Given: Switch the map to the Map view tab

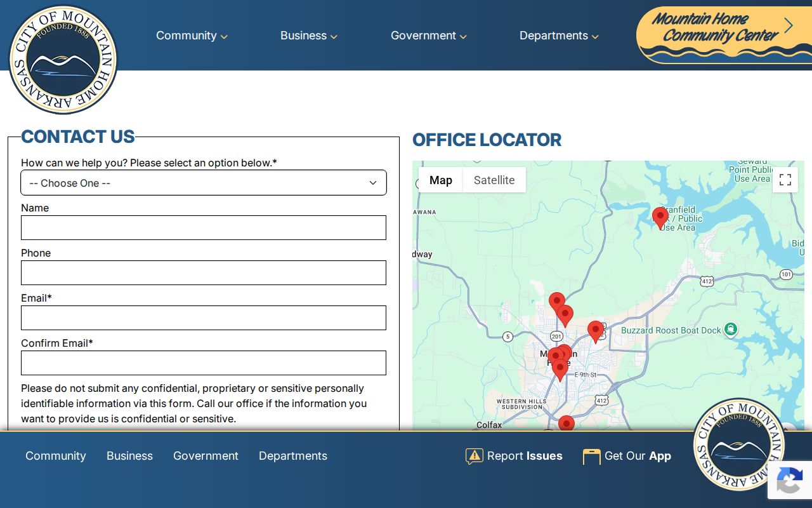Looking at the screenshot, I should point(441,180).
